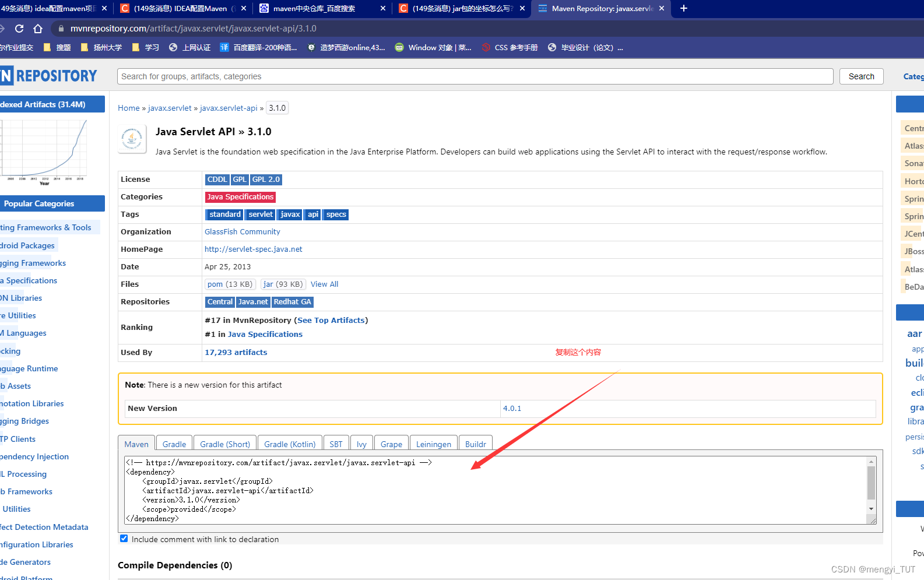This screenshot has width=924, height=580.
Task: Open the GlassFish Community organization link
Action: click(243, 231)
